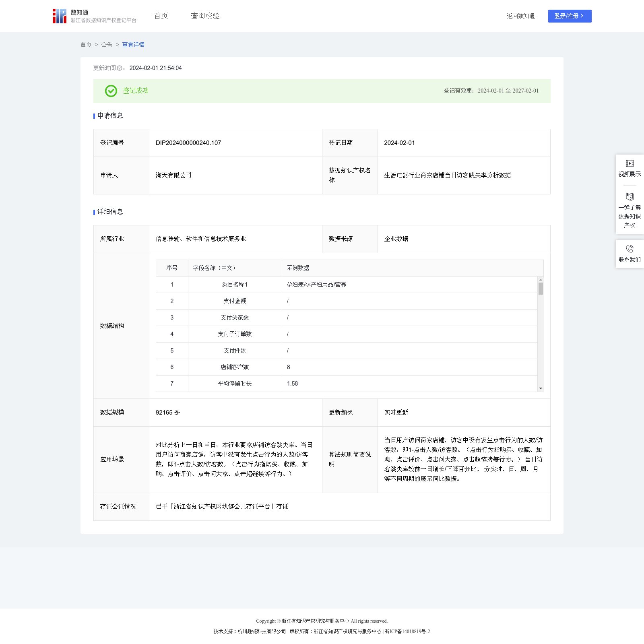This screenshot has width=644, height=644.
Task: Click the green 登记成功 checkmark icon
Action: [x=111, y=91]
